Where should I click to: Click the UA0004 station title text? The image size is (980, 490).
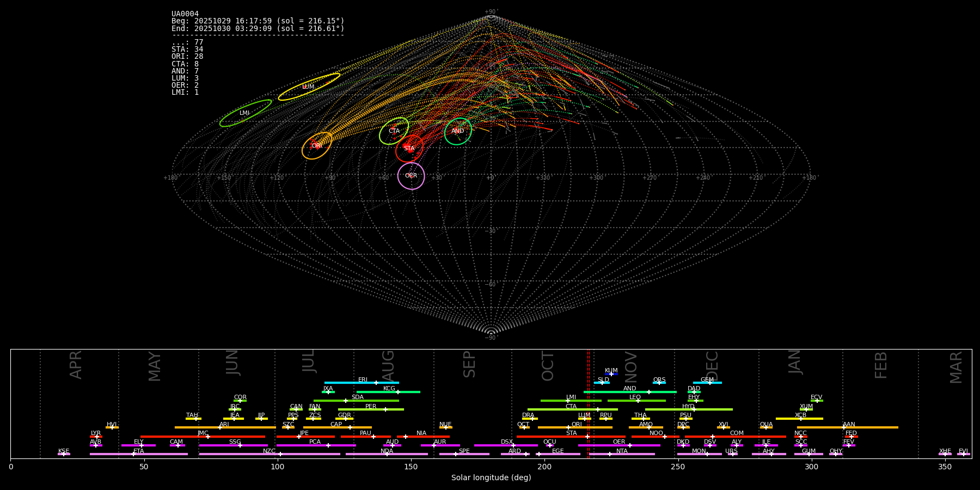(185, 14)
